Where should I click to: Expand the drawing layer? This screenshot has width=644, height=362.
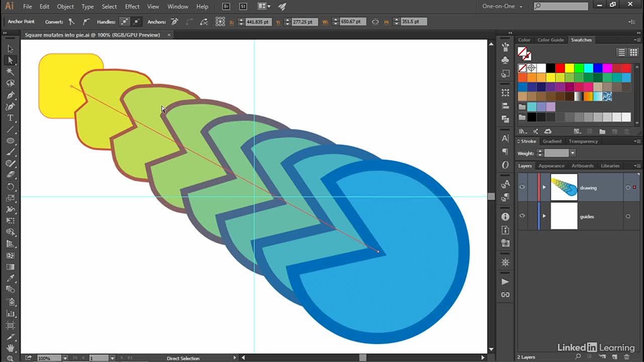pos(544,188)
